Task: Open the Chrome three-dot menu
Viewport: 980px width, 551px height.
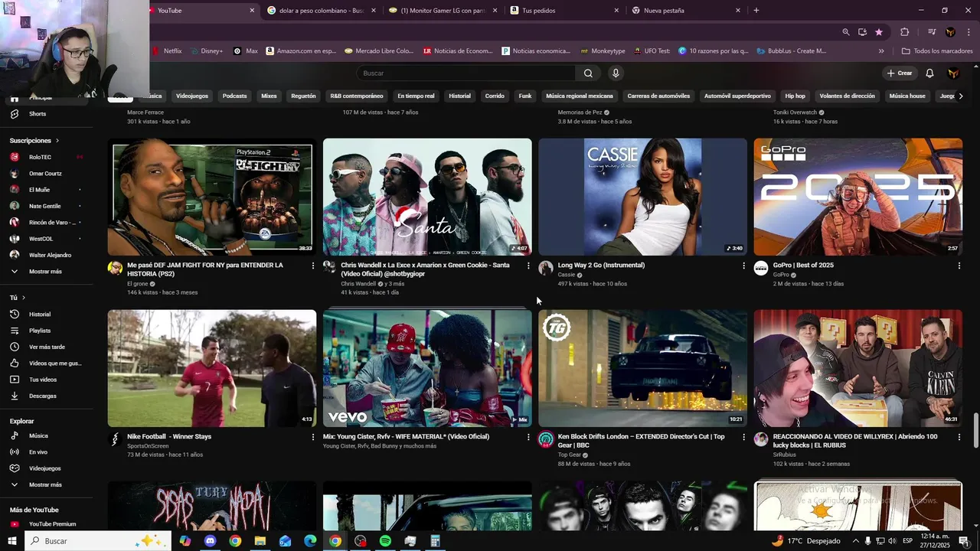Action: (x=969, y=32)
